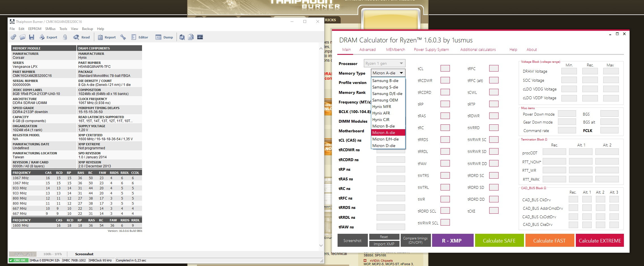Open the Editor from the toolbar
Image resolution: width=644 pixels, height=266 pixels.
pyautogui.click(x=140, y=37)
